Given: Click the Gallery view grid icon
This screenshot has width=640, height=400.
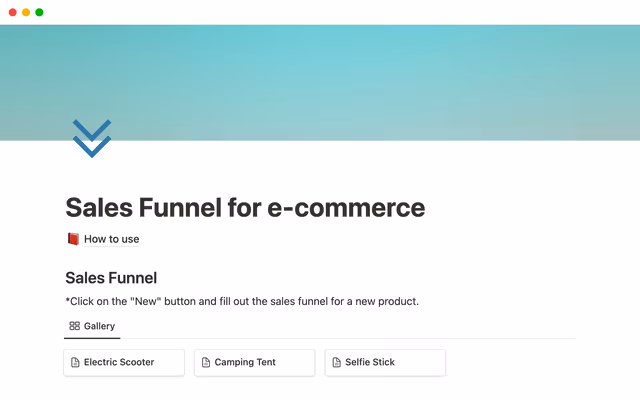Looking at the screenshot, I should point(75,326).
